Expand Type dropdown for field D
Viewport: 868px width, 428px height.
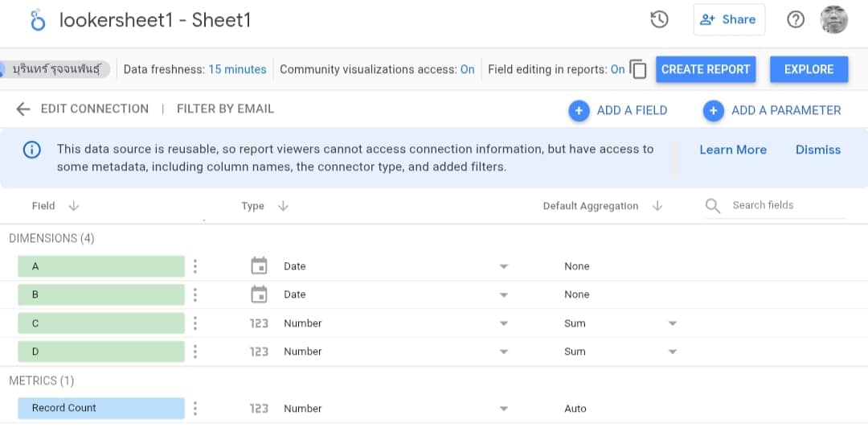(504, 352)
